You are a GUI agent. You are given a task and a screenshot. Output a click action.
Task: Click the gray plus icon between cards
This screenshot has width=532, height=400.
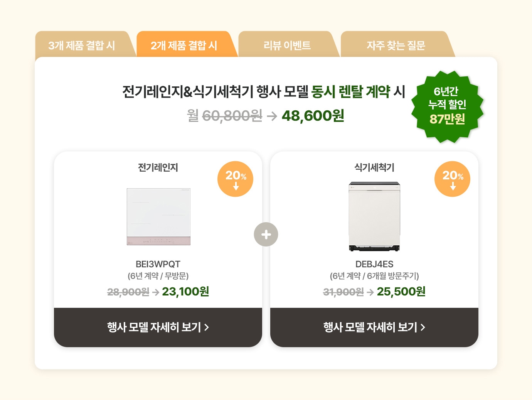(x=266, y=234)
